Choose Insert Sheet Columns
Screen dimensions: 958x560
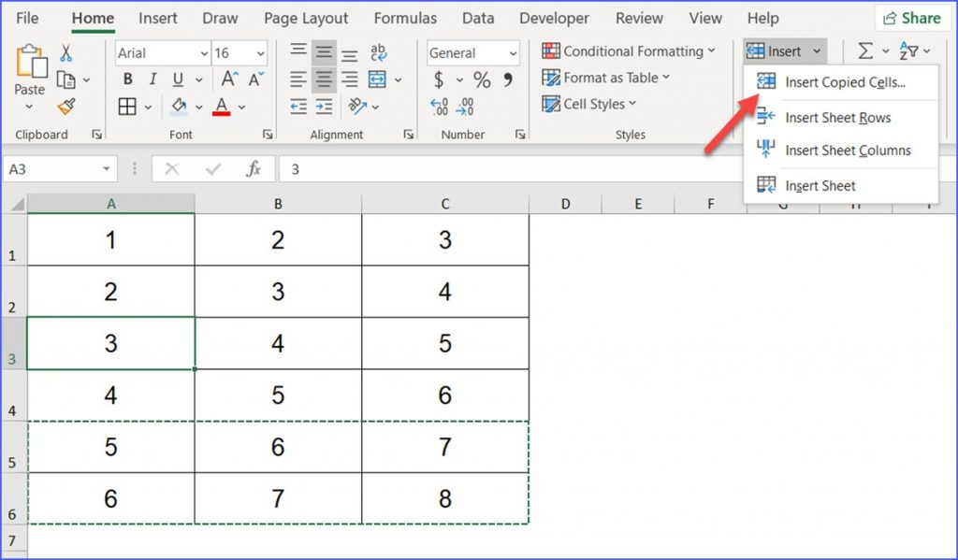(841, 151)
